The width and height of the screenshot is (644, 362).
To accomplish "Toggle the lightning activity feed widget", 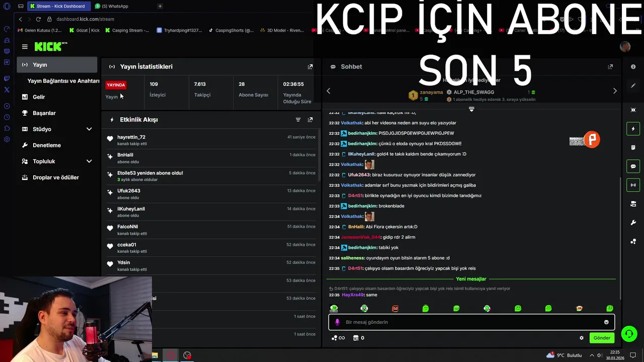I will click(x=633, y=129).
